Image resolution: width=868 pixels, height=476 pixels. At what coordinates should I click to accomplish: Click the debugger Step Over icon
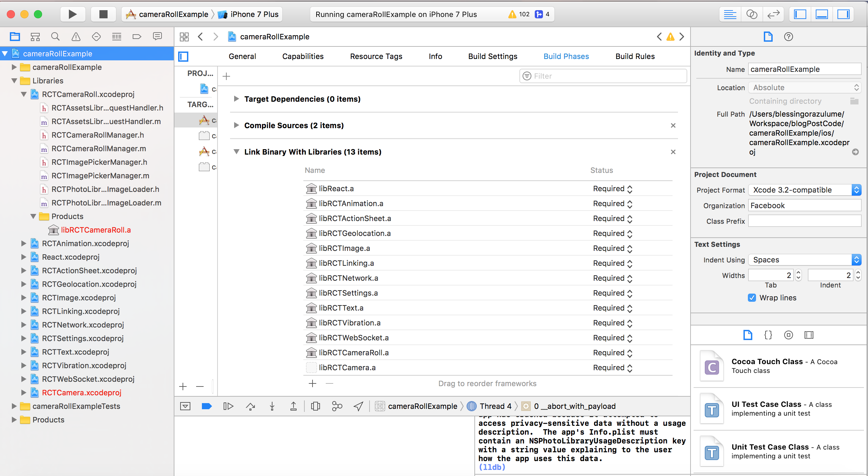pyautogui.click(x=250, y=406)
